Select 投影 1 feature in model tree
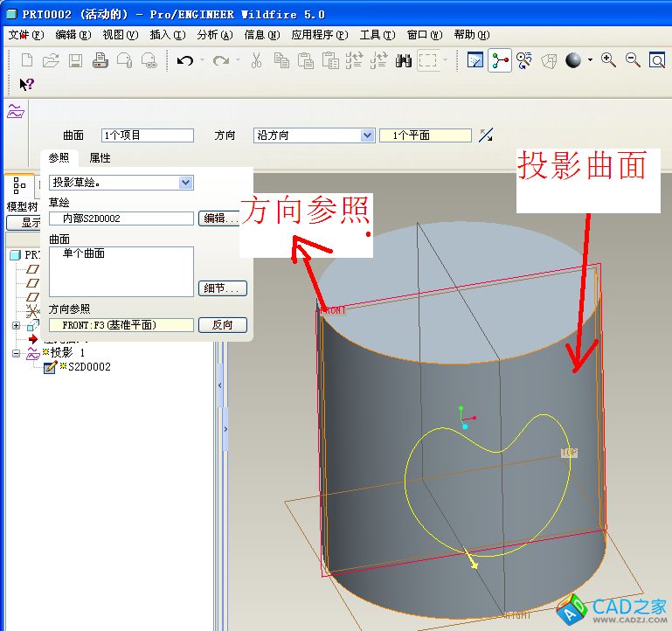 [67, 353]
